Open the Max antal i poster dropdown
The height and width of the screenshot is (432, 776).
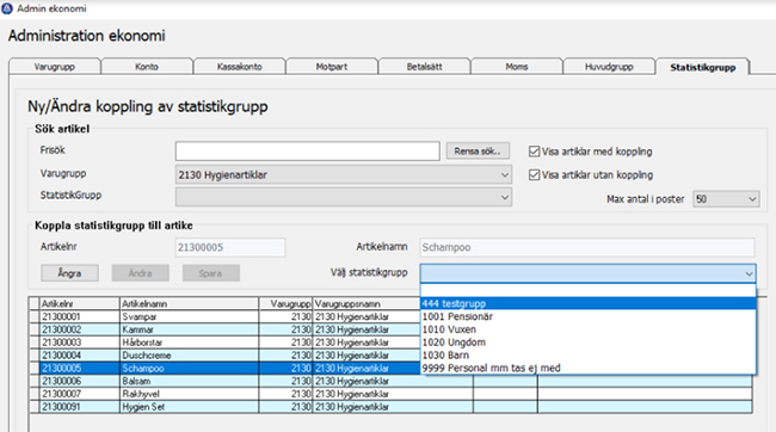(x=726, y=199)
